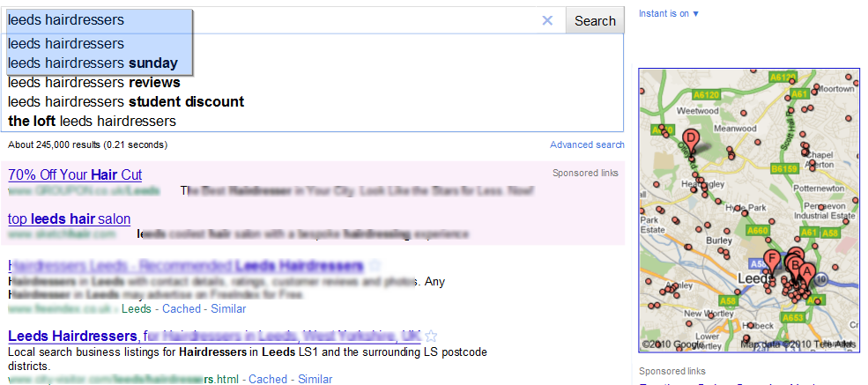Star the Leeds Hairdressers West Yorkshire result

[x=433, y=336]
